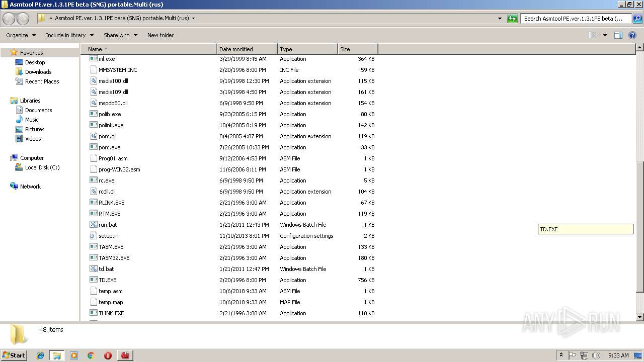The image size is (644, 362).
Task: Click the folder scrollbar down arrow
Action: point(640,317)
